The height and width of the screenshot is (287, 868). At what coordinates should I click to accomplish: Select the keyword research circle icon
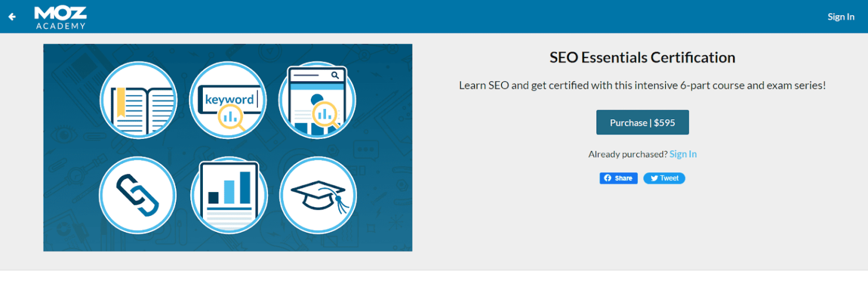[228, 99]
